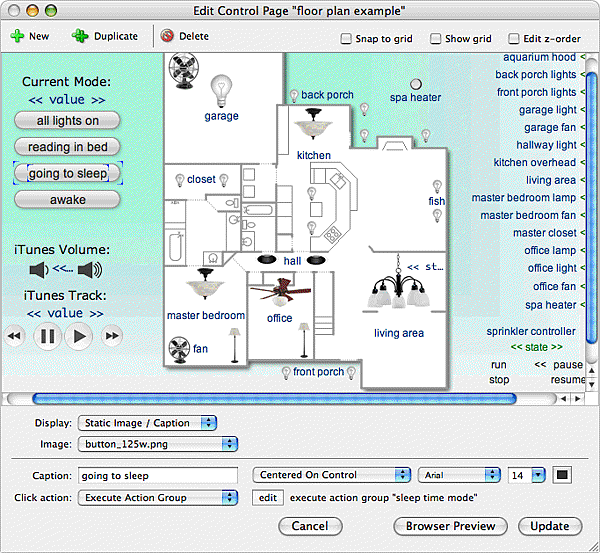Click the garage fan icon
Viewport: 600px width, 553px height.
(183, 71)
